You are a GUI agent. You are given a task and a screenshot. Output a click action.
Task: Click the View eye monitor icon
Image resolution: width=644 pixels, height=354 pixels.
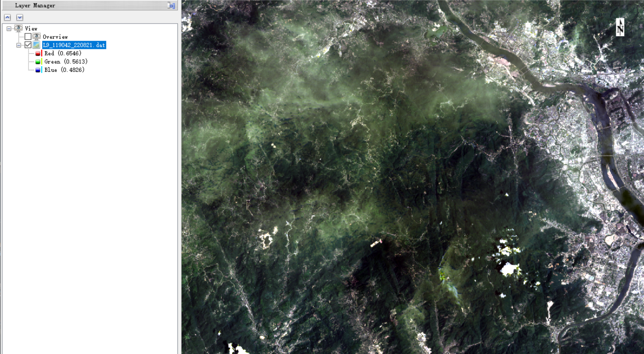18,29
